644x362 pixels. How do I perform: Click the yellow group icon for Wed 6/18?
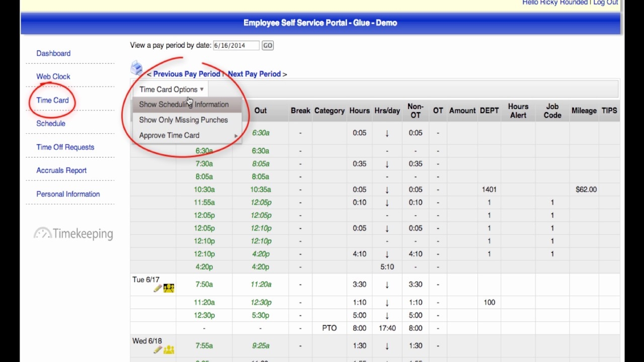(x=169, y=349)
